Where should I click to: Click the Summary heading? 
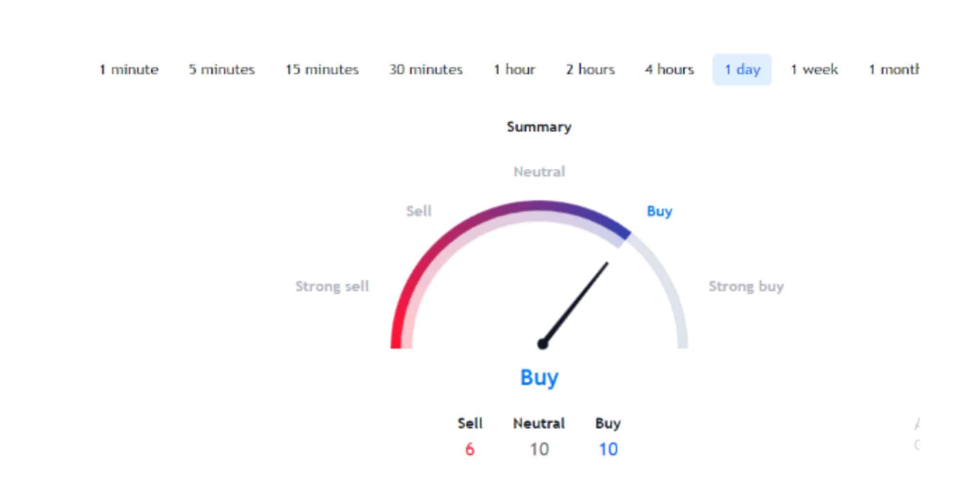pos(539,127)
